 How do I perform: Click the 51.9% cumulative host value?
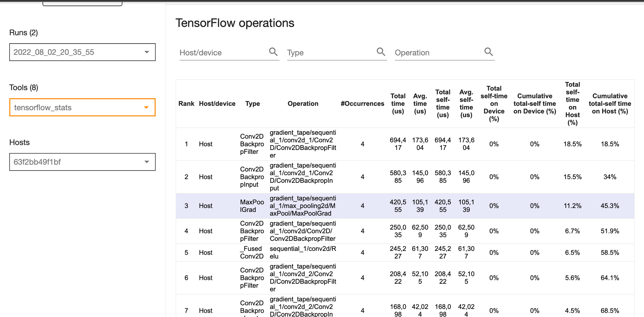[x=610, y=231]
